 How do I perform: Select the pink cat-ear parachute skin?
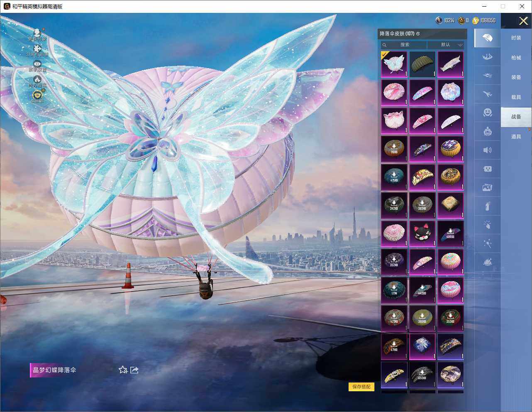[x=394, y=121]
